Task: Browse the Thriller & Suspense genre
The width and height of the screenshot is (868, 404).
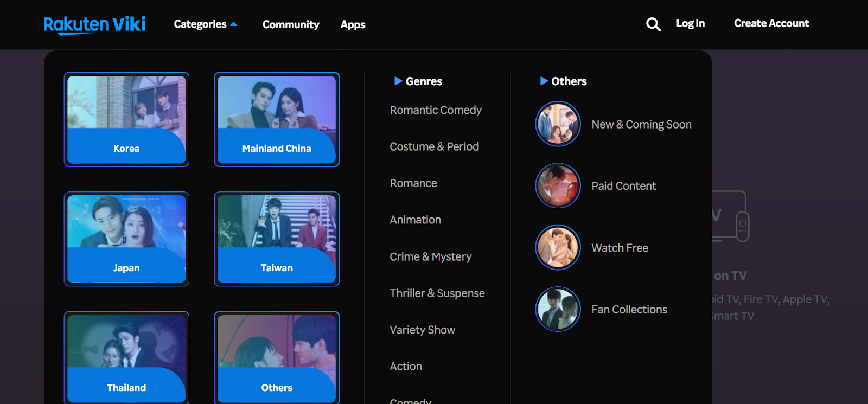Action: [x=437, y=293]
